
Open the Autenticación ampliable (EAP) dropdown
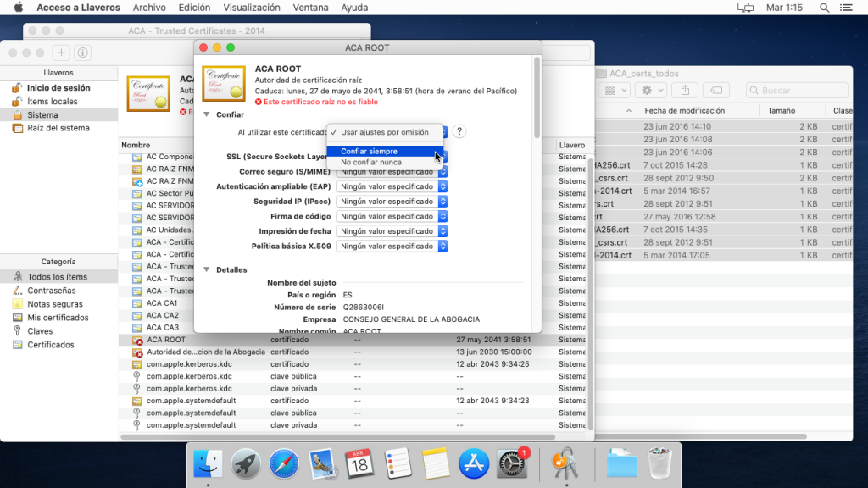pyautogui.click(x=392, y=186)
